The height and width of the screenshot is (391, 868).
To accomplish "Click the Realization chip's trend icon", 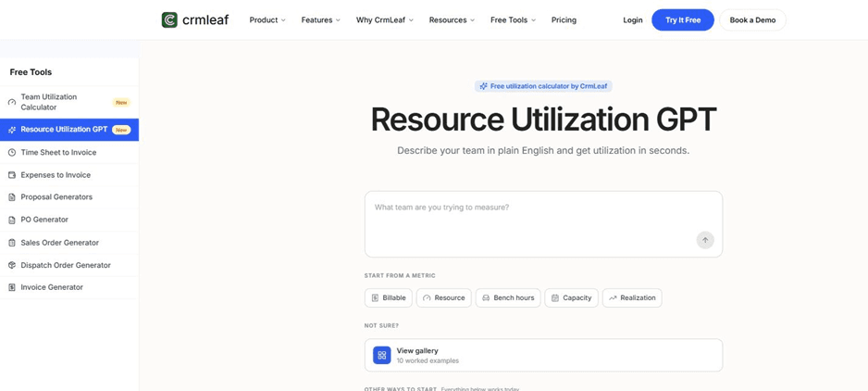I will pos(613,297).
